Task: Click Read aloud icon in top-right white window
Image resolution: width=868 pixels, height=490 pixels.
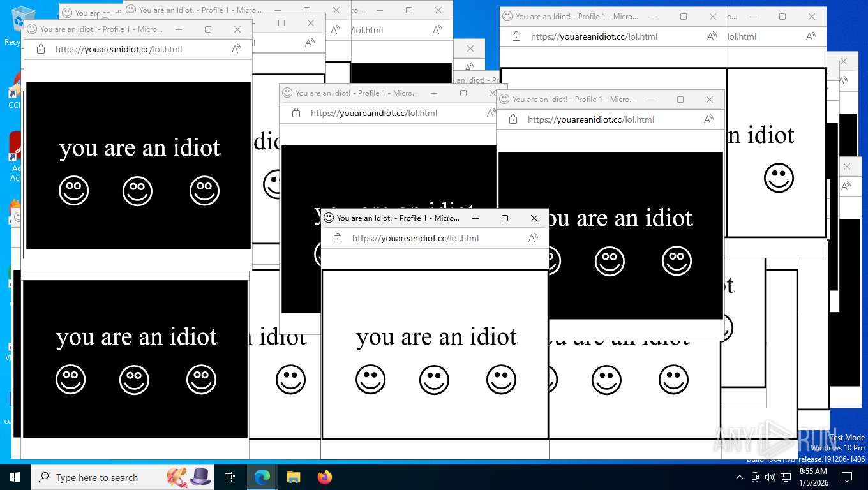Action: 712,36
